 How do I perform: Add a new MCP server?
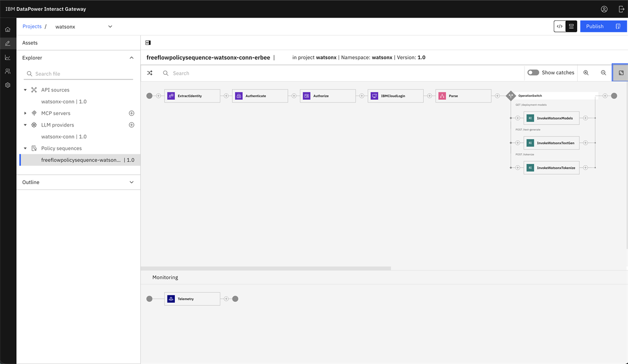coord(131,113)
